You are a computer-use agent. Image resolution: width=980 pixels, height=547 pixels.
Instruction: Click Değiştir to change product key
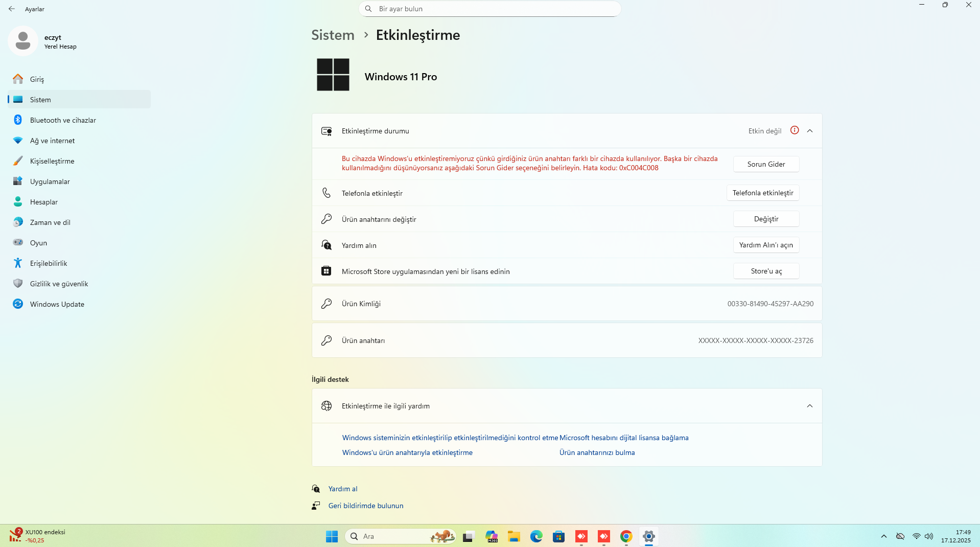(766, 219)
